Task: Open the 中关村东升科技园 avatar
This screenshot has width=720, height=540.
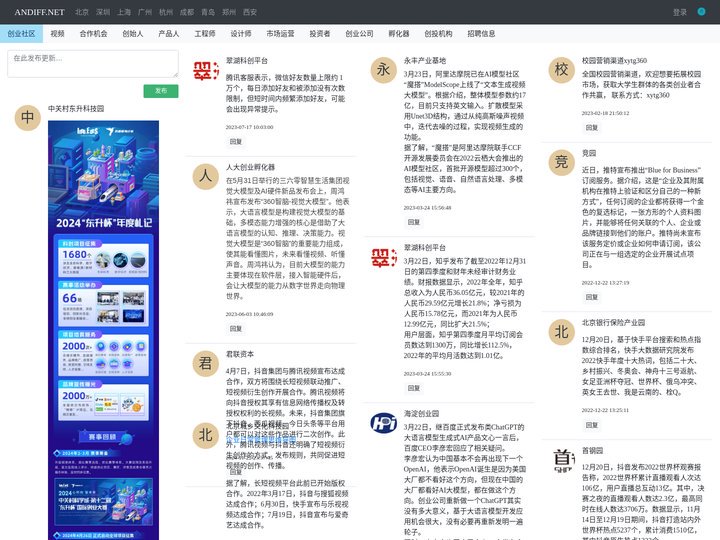Action: pyautogui.click(x=28, y=118)
